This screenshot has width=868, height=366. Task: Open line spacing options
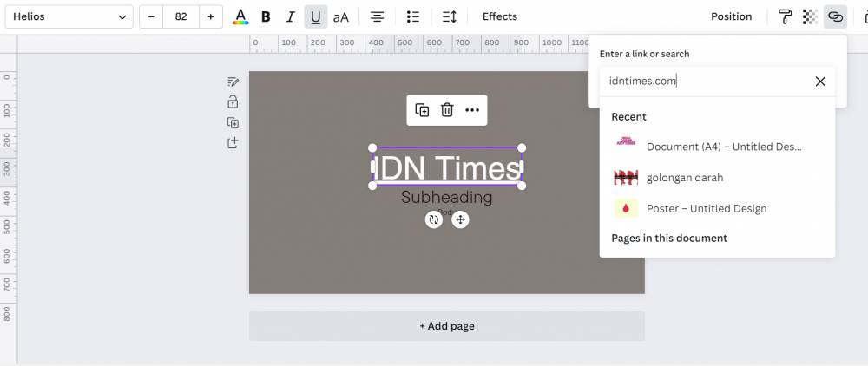450,16
